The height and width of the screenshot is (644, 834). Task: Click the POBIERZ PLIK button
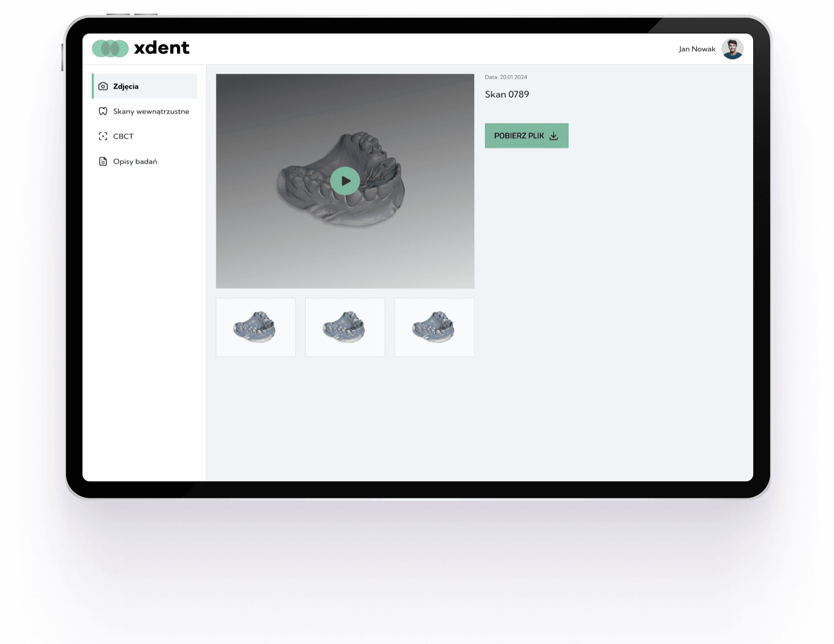point(527,136)
